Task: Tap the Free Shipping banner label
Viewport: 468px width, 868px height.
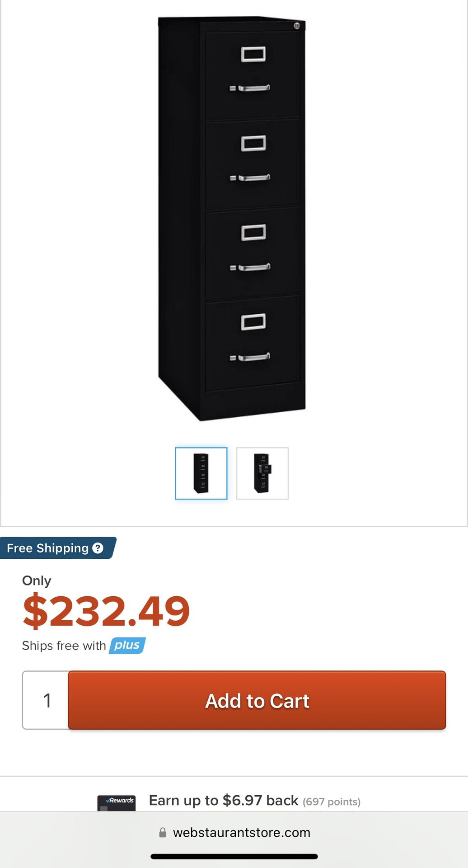Action: pyautogui.click(x=47, y=548)
